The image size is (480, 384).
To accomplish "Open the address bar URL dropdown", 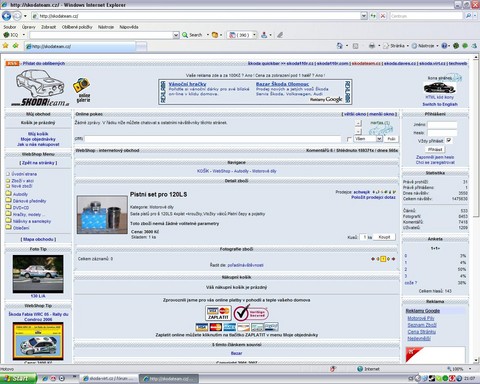I will [364, 16].
